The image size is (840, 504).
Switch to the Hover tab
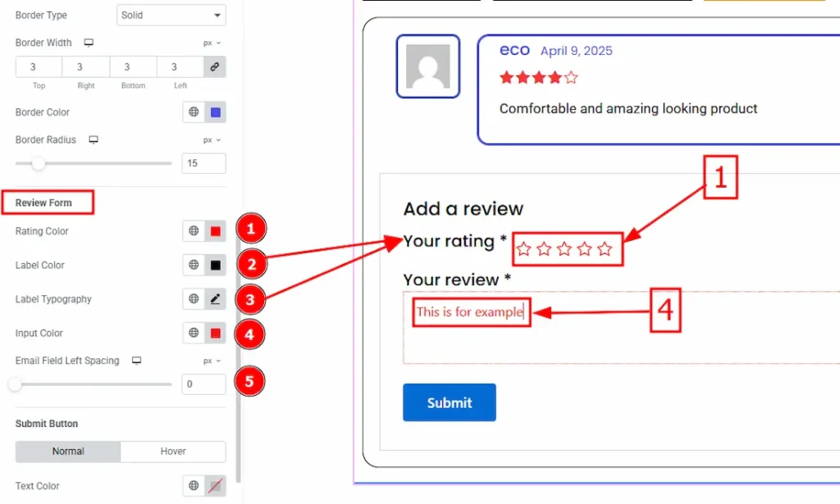(x=173, y=452)
